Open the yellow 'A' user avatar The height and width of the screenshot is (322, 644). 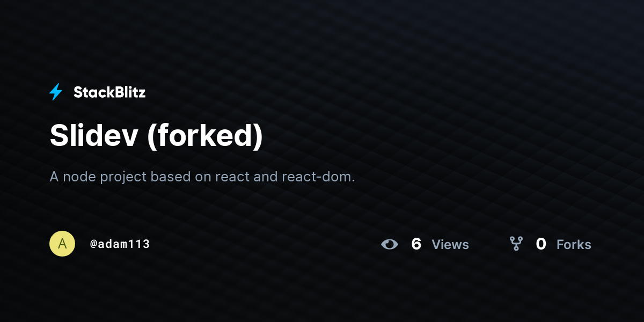[x=62, y=244]
